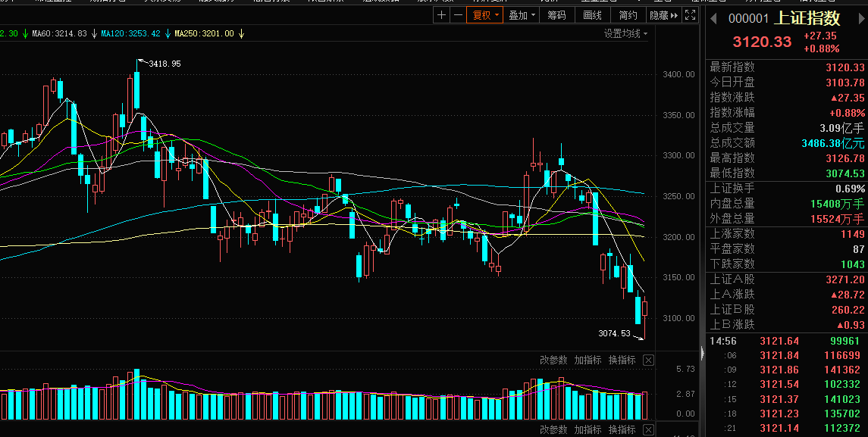Open the 设置均线 moving average settings dropdown

pos(626,33)
